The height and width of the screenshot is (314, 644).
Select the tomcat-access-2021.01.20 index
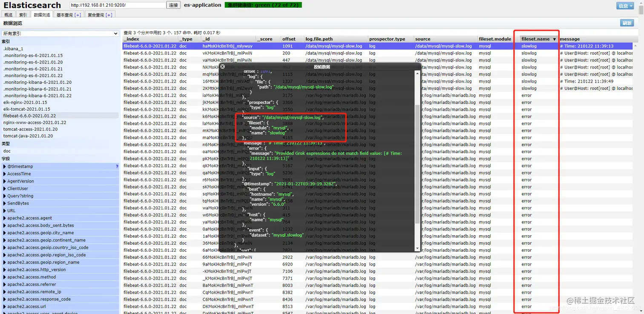click(60, 129)
